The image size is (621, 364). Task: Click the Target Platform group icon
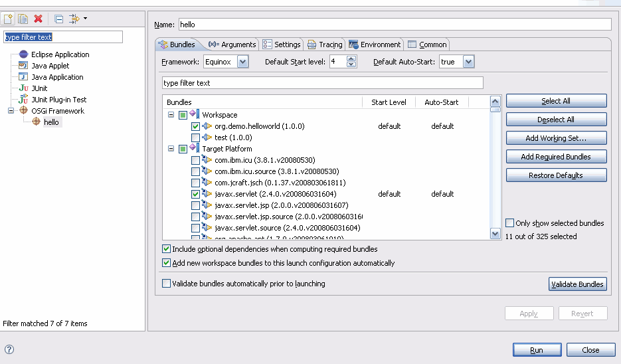click(x=195, y=148)
